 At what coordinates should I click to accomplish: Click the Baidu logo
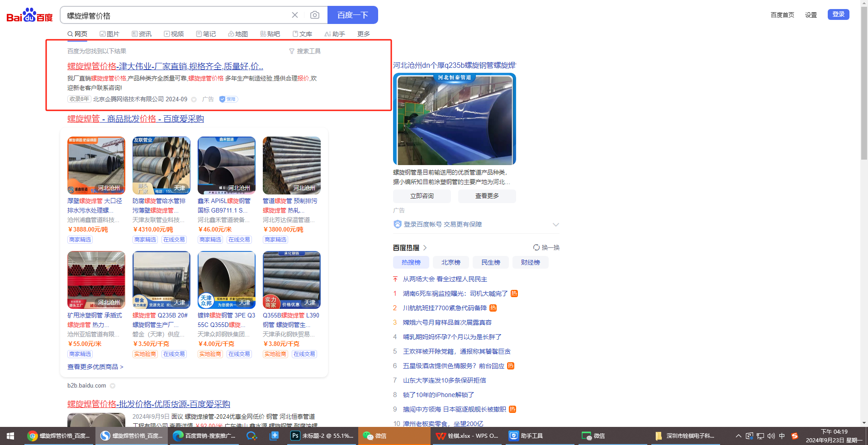pos(29,15)
